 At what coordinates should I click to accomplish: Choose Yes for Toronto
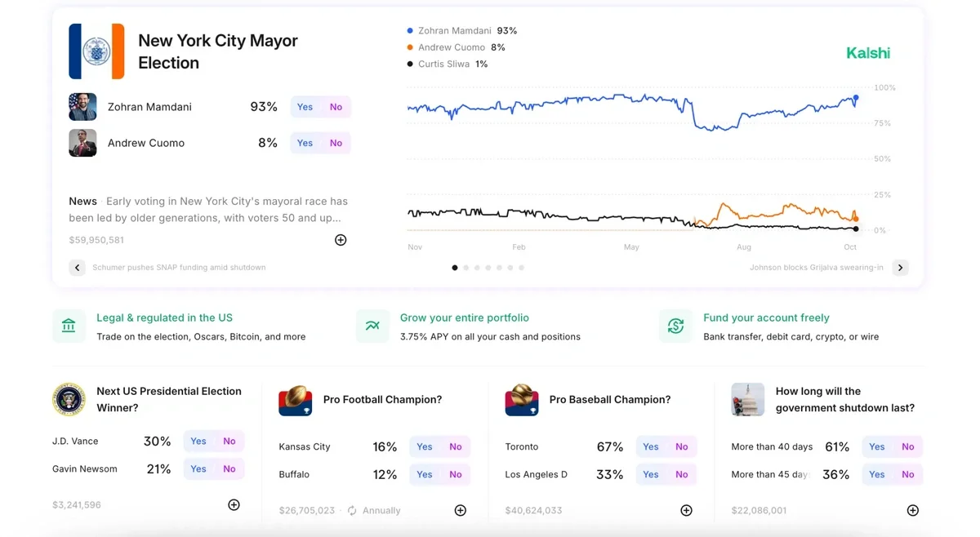coord(650,446)
